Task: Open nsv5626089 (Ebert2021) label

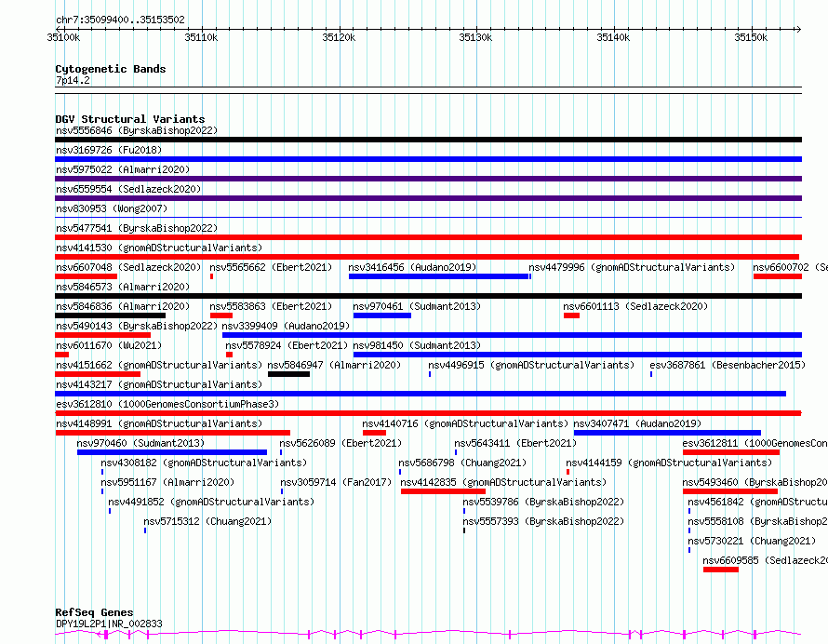Action: pos(341,443)
